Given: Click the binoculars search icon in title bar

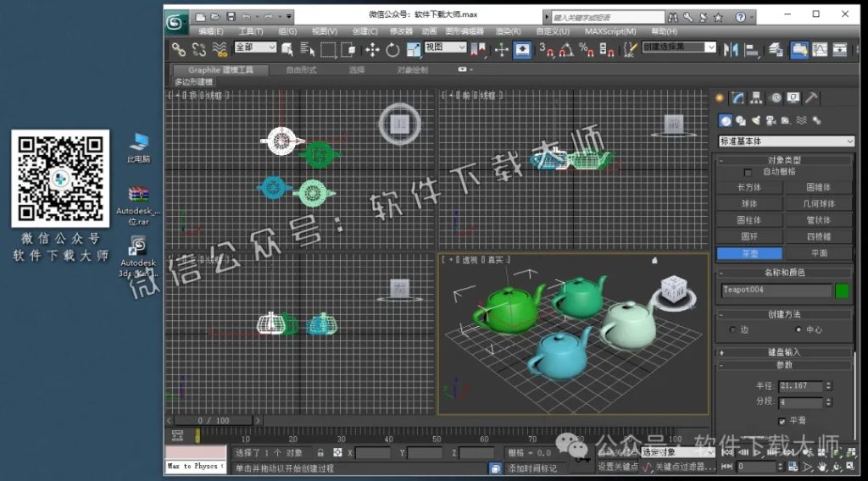Looking at the screenshot, I should click(672, 17).
